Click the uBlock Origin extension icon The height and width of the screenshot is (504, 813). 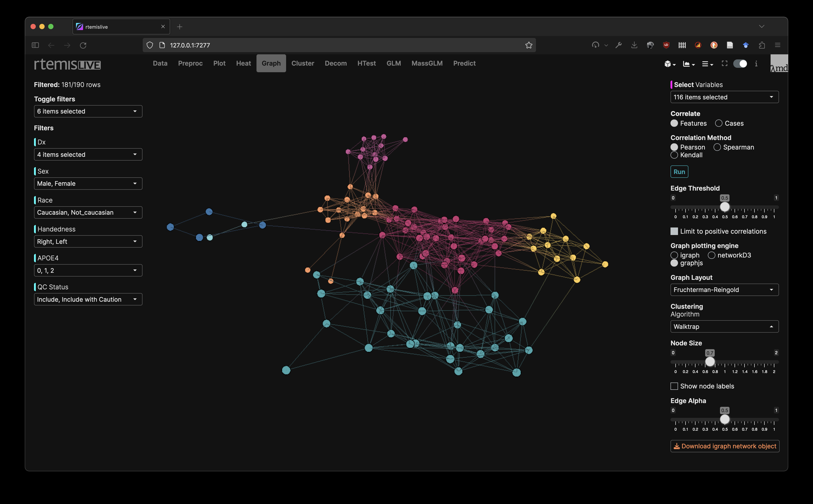click(666, 45)
